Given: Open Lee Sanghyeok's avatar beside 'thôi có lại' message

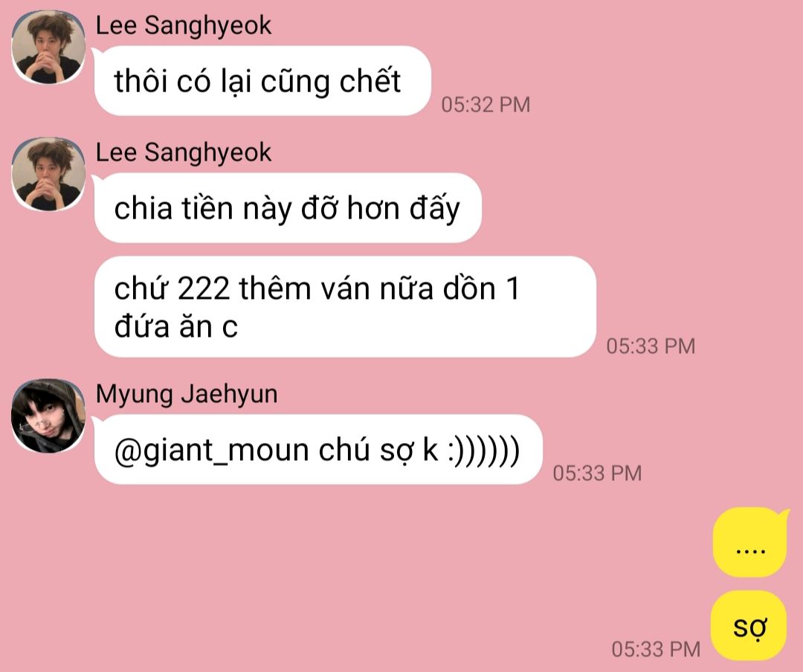Looking at the screenshot, I should pyautogui.click(x=48, y=47).
